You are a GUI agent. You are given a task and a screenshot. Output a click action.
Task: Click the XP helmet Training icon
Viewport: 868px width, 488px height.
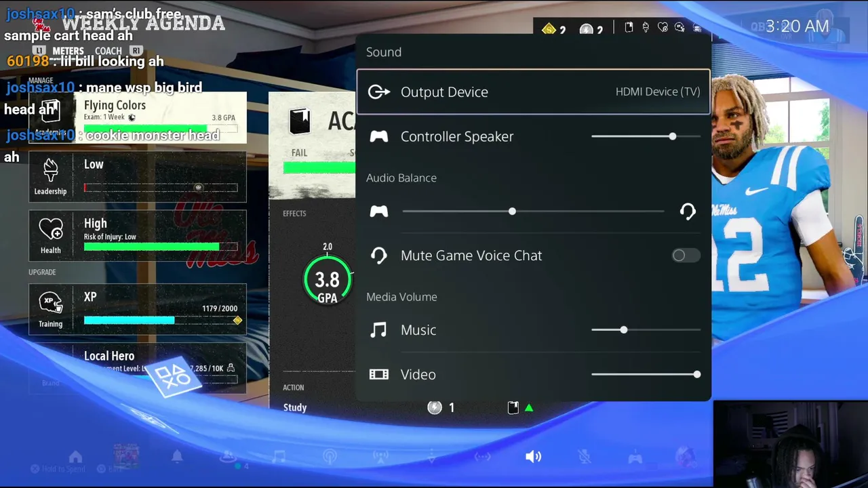point(51,303)
